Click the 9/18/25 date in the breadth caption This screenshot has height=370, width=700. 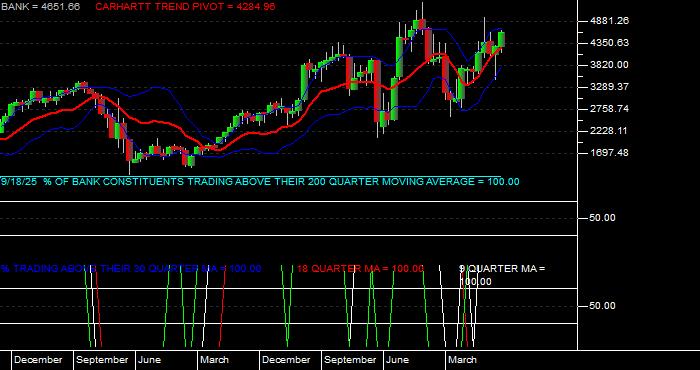click(x=19, y=182)
